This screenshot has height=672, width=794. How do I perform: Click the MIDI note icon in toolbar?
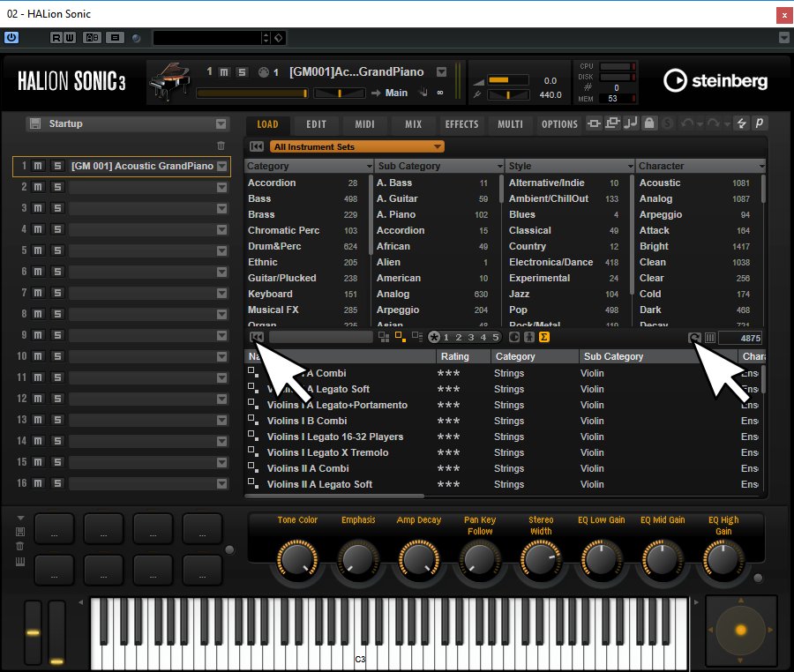[x=631, y=123]
